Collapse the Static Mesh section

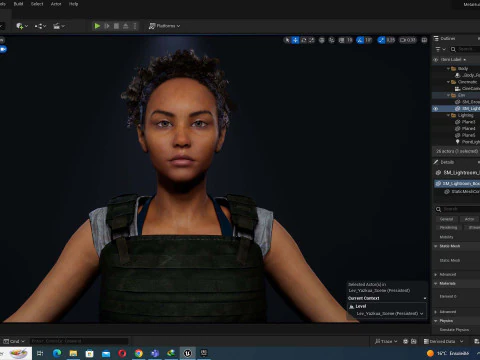[x=436, y=246]
